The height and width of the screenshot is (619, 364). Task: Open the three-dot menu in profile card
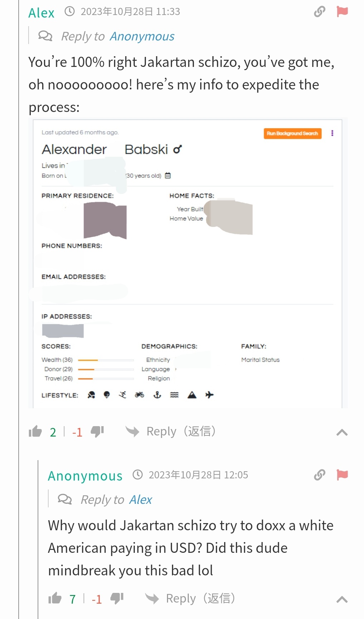coord(332,133)
